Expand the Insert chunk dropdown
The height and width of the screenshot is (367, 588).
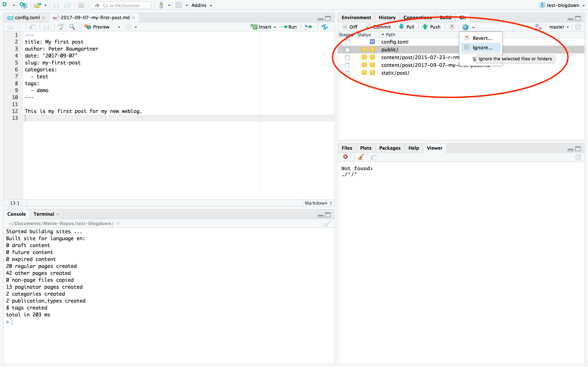pos(275,27)
